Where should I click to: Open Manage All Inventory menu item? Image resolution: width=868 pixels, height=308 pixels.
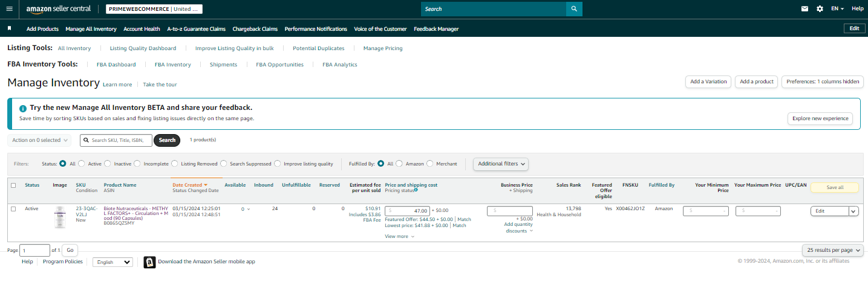pyautogui.click(x=91, y=29)
